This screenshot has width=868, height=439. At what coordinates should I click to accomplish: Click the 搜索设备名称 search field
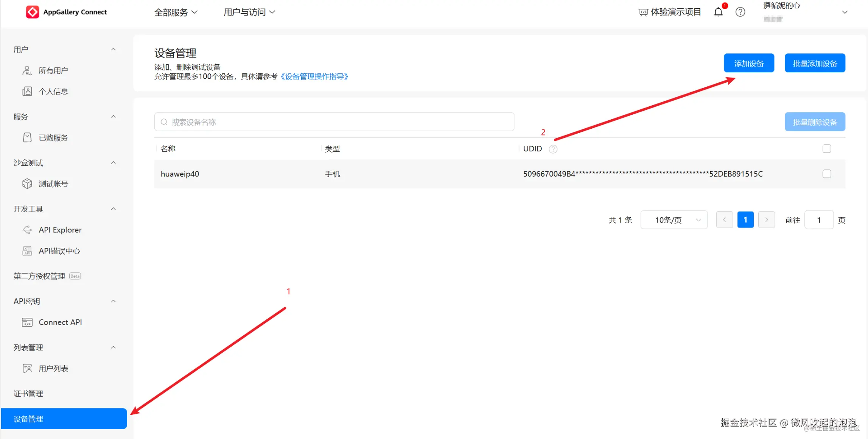tap(334, 122)
